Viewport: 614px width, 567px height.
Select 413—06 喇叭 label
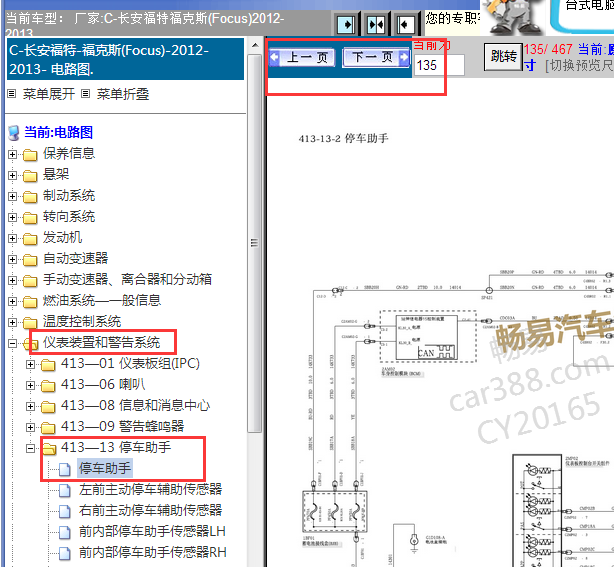(x=103, y=385)
